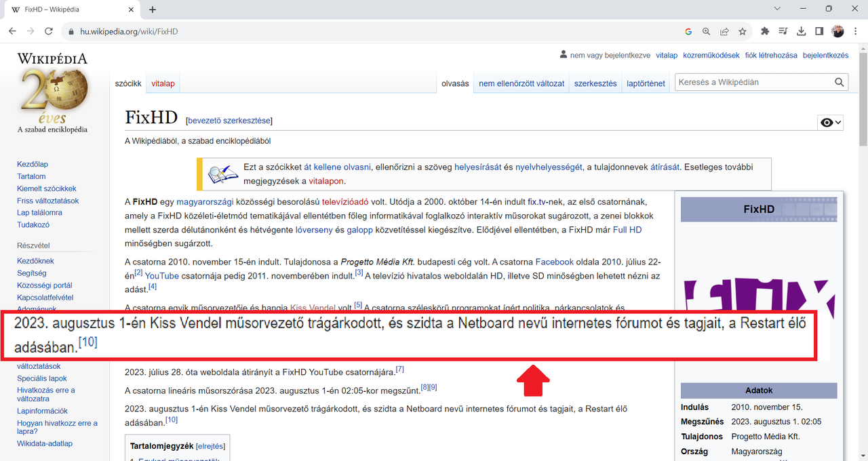Open Közösségi portál sidebar link
This screenshot has width=868, height=461.
tap(44, 285)
